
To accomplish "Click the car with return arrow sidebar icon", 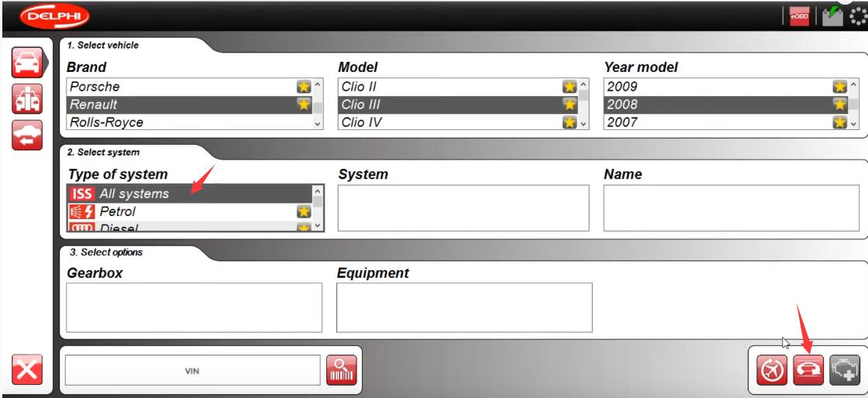I will point(27,135).
